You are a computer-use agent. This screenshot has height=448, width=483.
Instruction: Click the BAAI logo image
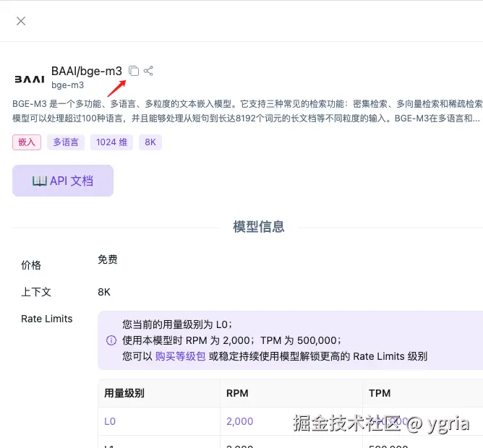pyautogui.click(x=30, y=79)
